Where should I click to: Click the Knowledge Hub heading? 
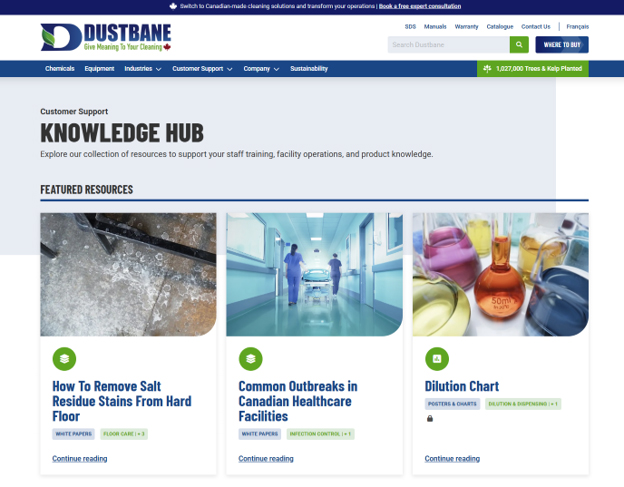pyautogui.click(x=122, y=132)
